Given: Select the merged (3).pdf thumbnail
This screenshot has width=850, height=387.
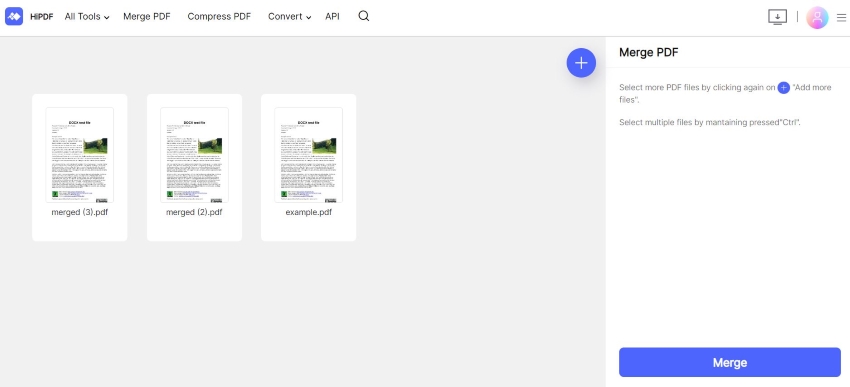Looking at the screenshot, I should point(80,155).
